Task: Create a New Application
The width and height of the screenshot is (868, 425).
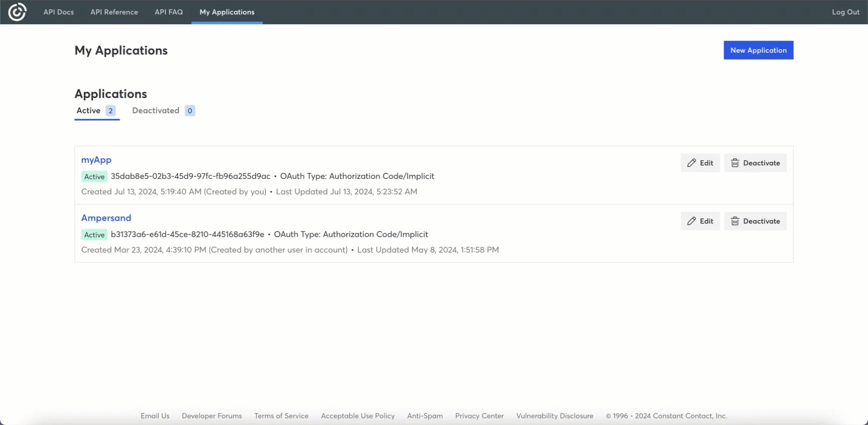Action: coord(758,50)
